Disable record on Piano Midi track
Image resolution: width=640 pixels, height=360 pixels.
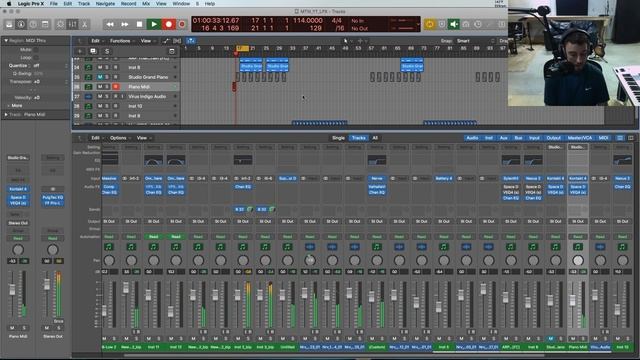(116, 87)
